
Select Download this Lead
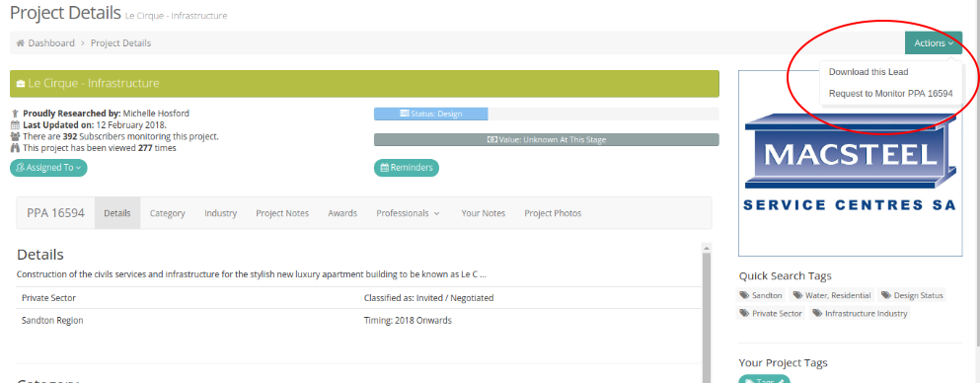tap(868, 72)
